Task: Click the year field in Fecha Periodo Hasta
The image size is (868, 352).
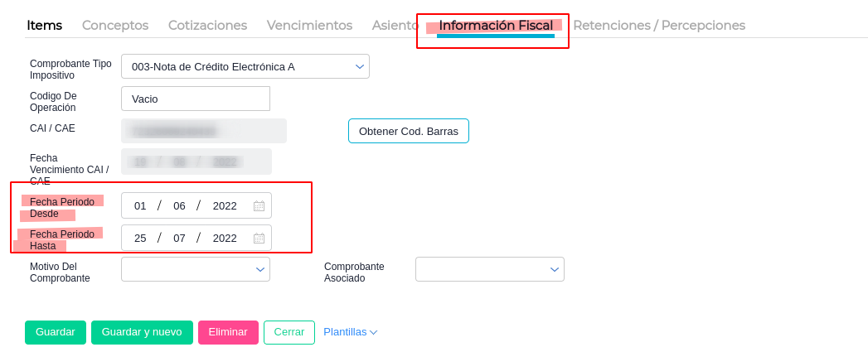Action: click(x=225, y=239)
